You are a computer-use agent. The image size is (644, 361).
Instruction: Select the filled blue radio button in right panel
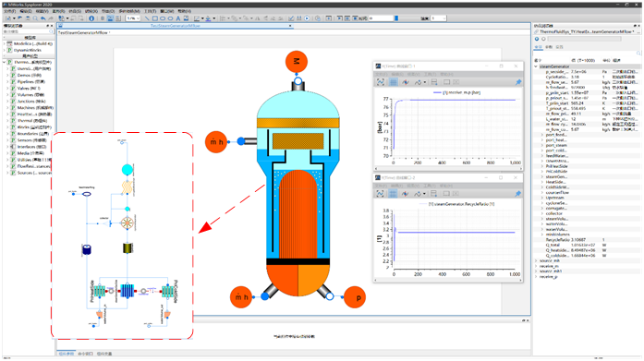coord(537,39)
